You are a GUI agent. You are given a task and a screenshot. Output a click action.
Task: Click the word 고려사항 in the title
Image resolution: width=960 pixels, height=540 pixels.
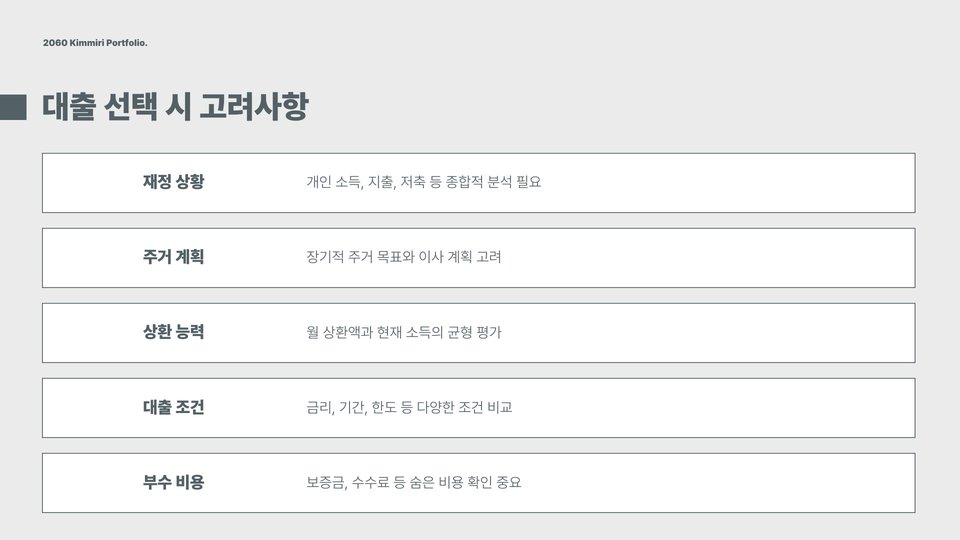254,107
